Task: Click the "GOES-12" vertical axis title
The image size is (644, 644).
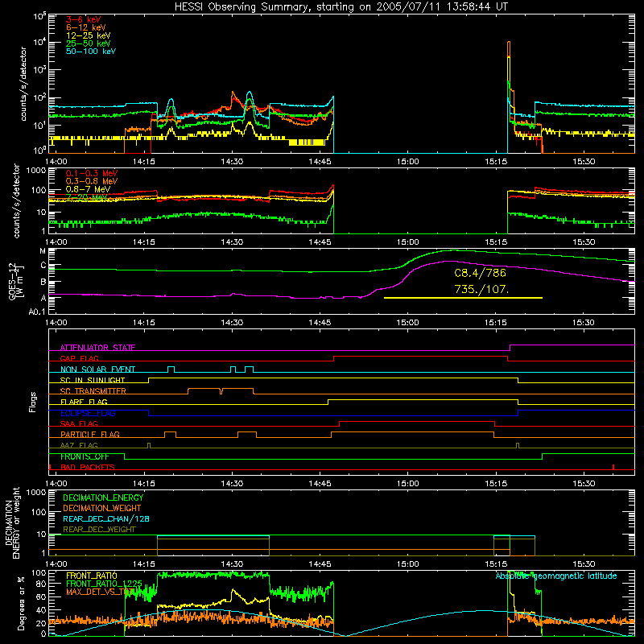Action: pos(13,281)
